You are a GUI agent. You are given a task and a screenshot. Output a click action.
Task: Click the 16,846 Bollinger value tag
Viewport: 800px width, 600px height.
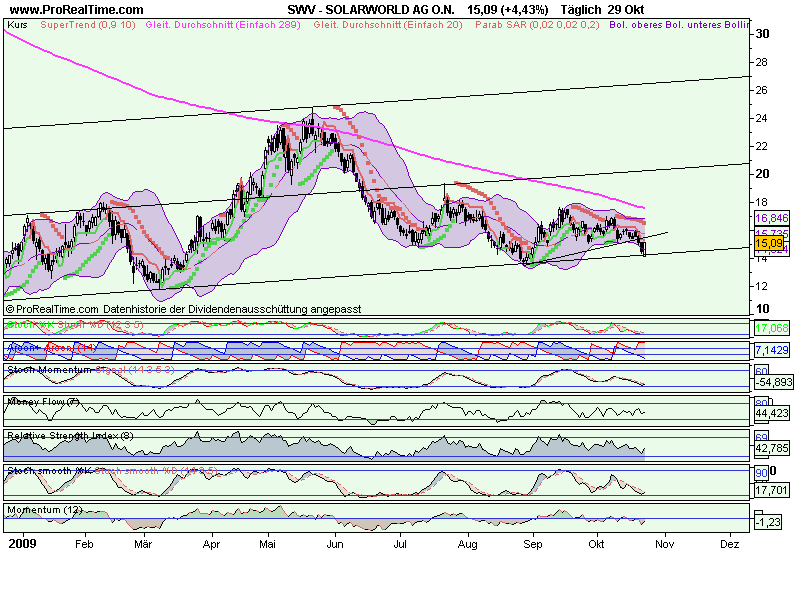pyautogui.click(x=772, y=218)
